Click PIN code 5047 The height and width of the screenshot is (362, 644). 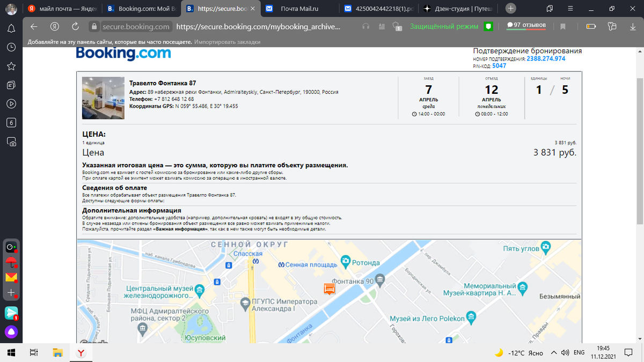(499, 66)
